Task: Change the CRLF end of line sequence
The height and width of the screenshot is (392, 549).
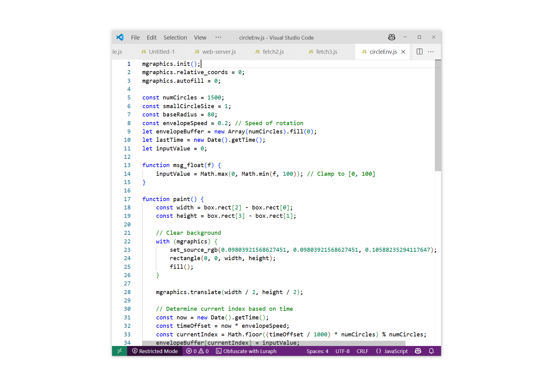Action: pyautogui.click(x=362, y=351)
